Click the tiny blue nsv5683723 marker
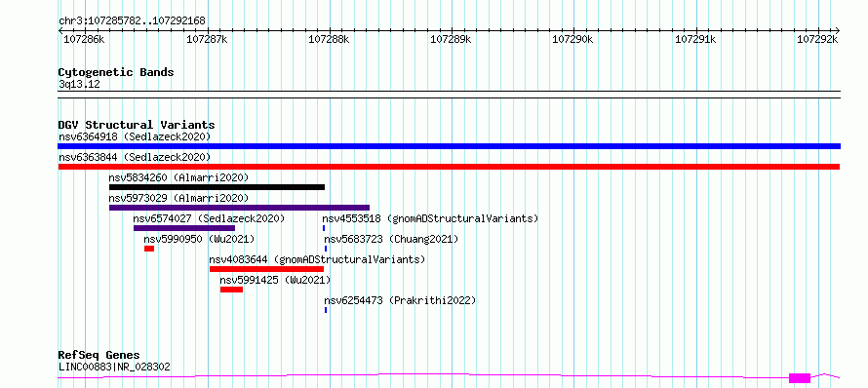This screenshot has width=868, height=388. click(326, 249)
